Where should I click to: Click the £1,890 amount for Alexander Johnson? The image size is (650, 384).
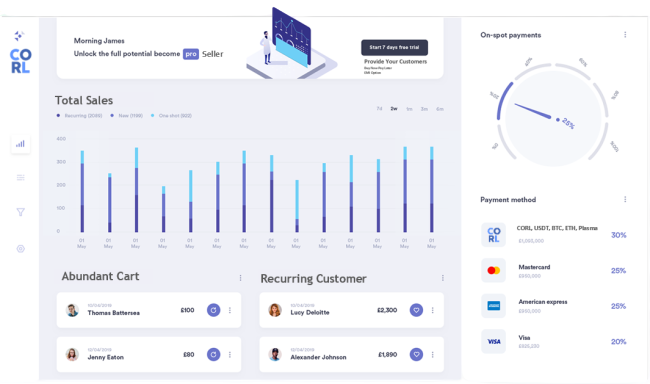pyautogui.click(x=388, y=355)
